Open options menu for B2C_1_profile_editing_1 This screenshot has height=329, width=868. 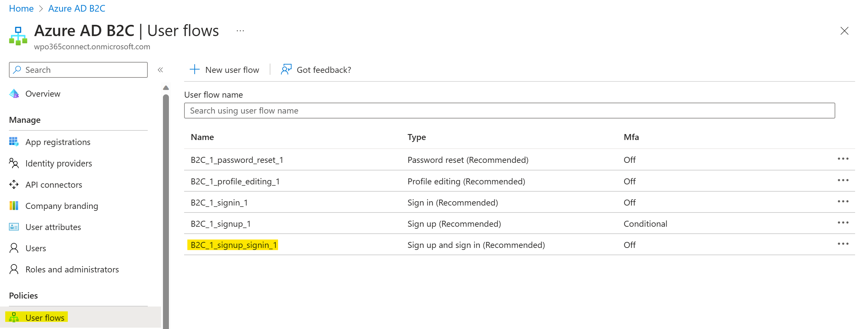(x=843, y=180)
